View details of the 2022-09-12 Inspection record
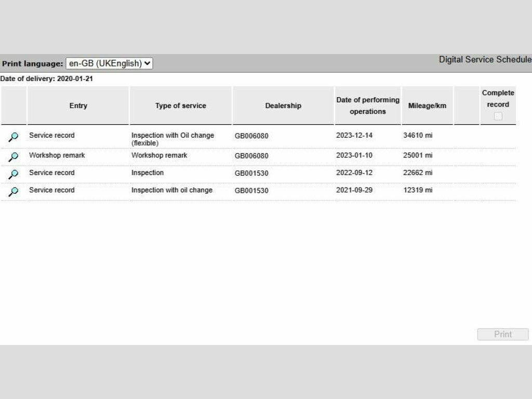 pyautogui.click(x=13, y=175)
